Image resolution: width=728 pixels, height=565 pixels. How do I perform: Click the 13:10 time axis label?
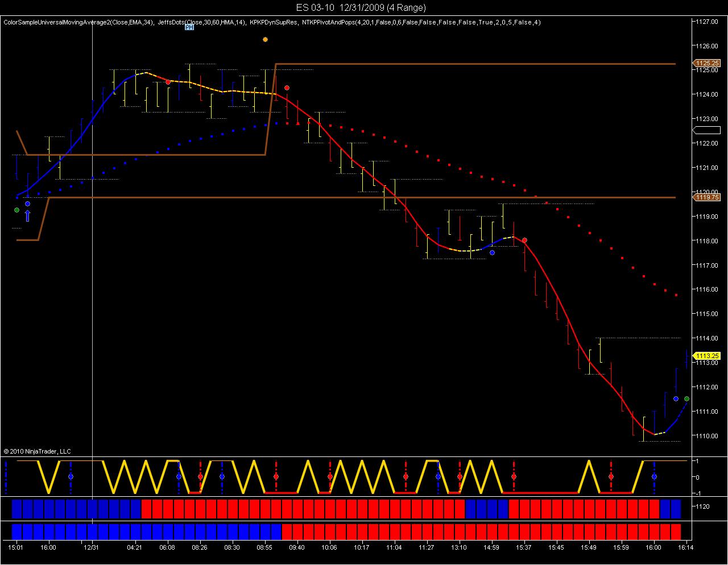[459, 547]
